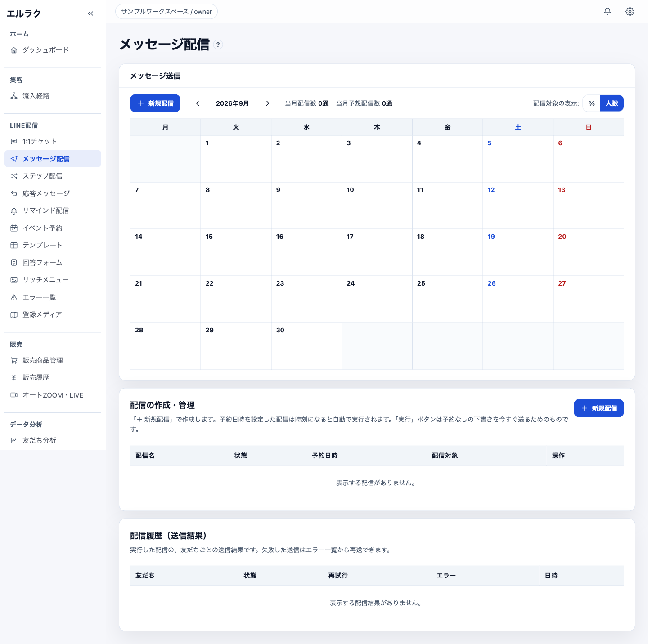The image size is (648, 644).
Task: Click the 販売履歴 yen icon
Action: pos(14,378)
